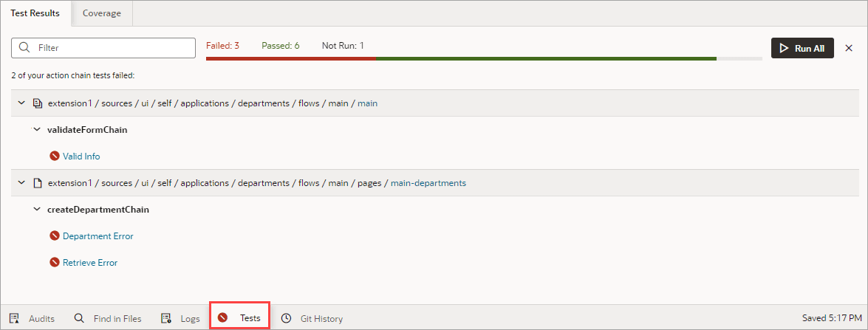Run all tests with Run All button
868x330 pixels.
pyautogui.click(x=802, y=48)
